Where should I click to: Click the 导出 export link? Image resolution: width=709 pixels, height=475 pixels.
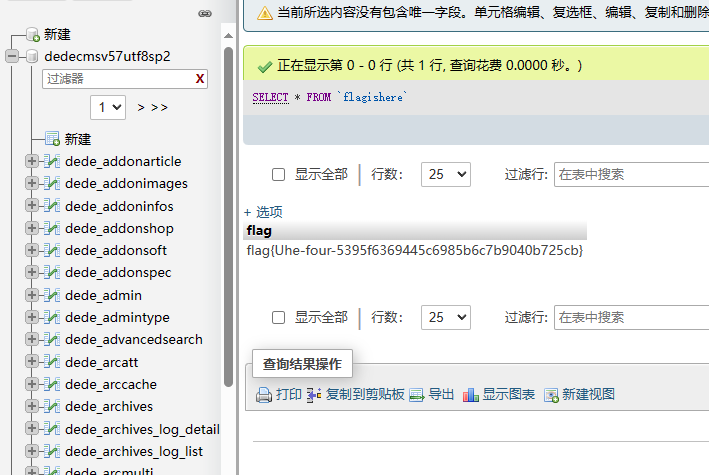point(441,394)
